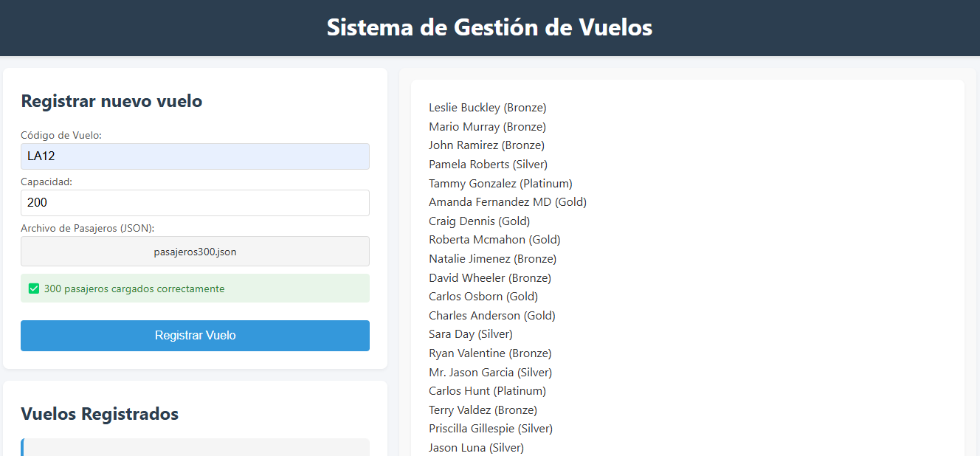The image size is (980, 456).
Task: Select the Código de Vuelo input field
Action: pos(195,156)
